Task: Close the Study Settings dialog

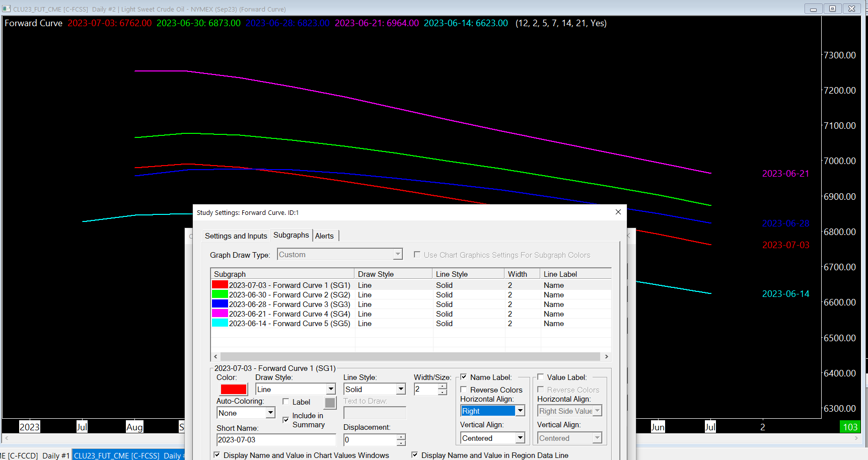Action: [618, 212]
